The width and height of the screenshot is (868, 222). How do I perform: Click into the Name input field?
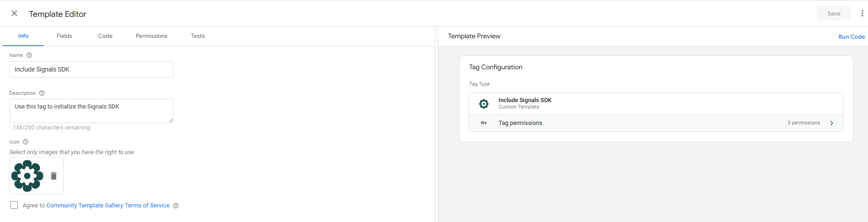[x=91, y=69]
